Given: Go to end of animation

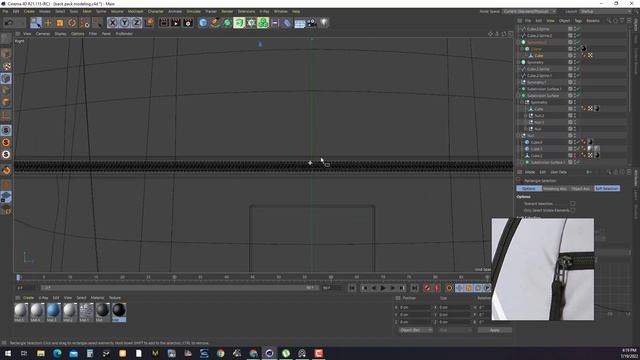Looking at the screenshot, I should [414, 288].
